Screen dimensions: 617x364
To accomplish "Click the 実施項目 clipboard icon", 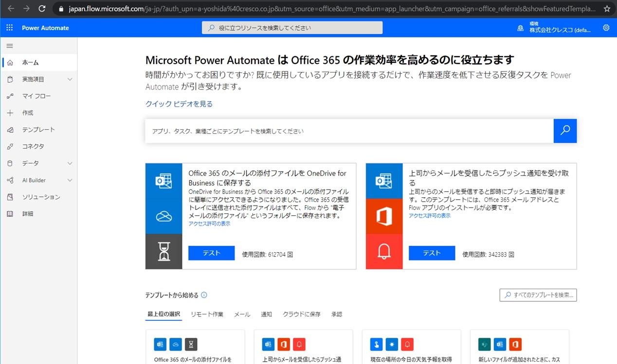I will [10, 79].
